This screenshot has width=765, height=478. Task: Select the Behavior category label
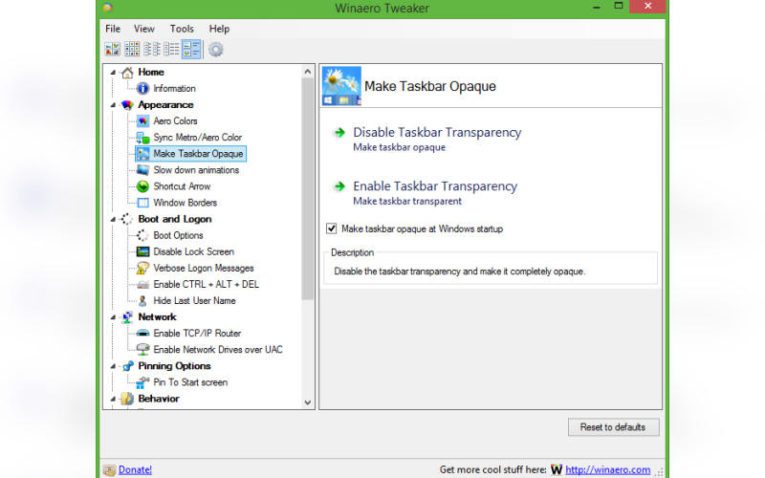click(159, 398)
